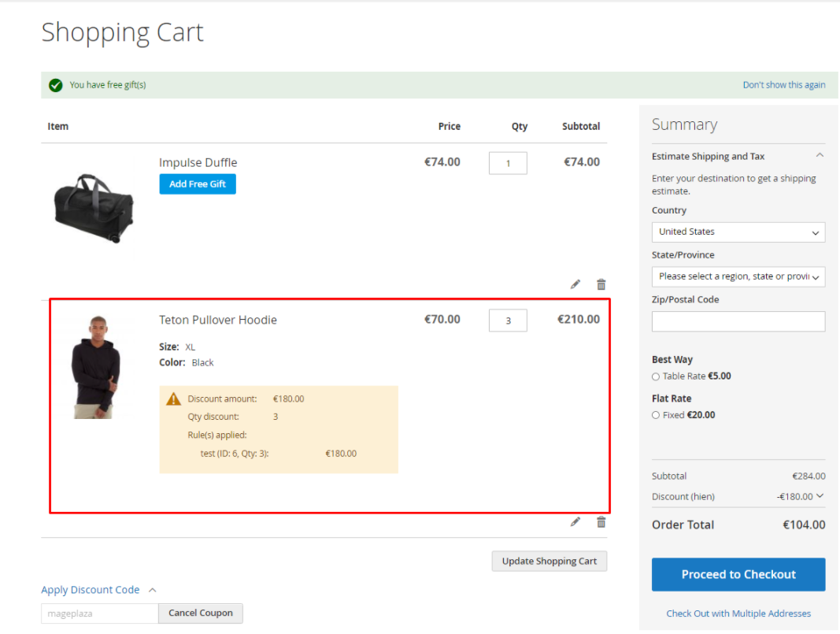Click the orange warning icon beside Discount amount
Viewport: 840px width, 634px height.
[x=174, y=399]
